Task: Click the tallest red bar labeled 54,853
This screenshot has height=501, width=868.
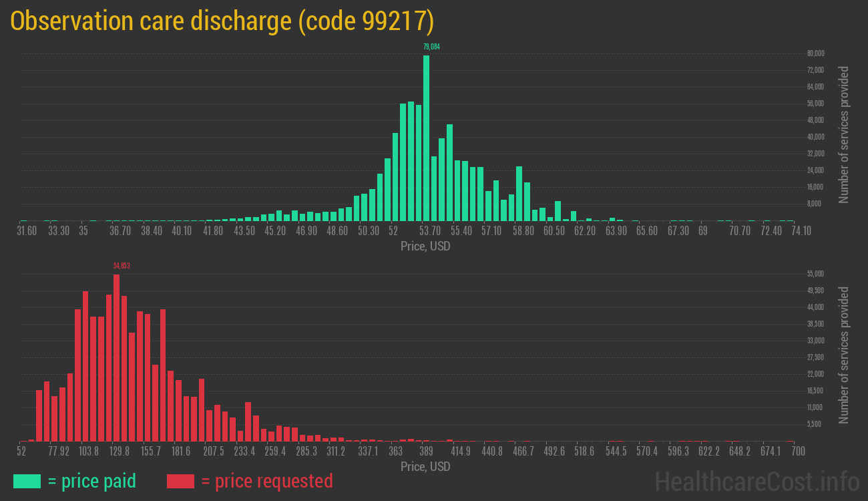Action: coord(118,354)
